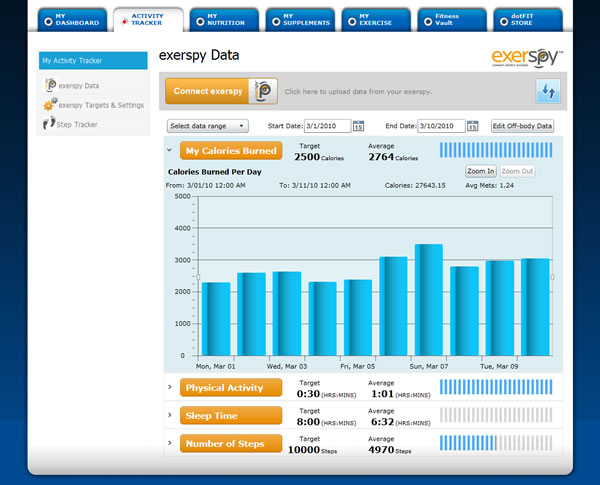This screenshot has height=485, width=600.
Task: Click the left chart range slider handle
Action: click(198, 276)
